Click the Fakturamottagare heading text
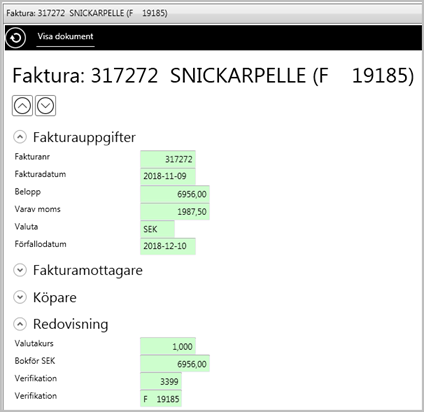 pyautogui.click(x=88, y=270)
